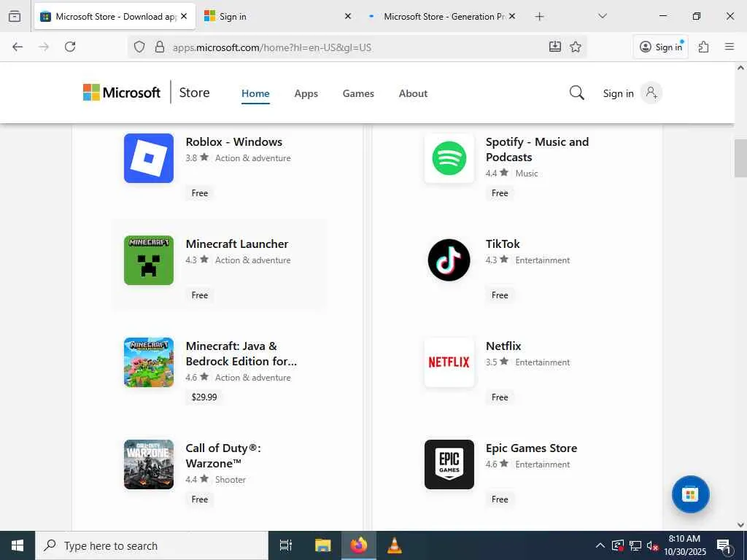Click the Microsoft logo in header
The height and width of the screenshot is (560, 747).
pyautogui.click(x=122, y=93)
